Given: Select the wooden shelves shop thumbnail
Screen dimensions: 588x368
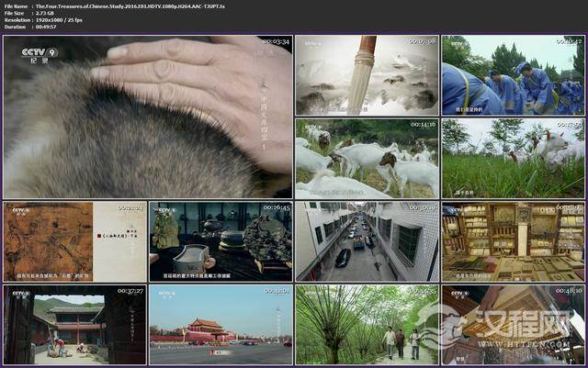Looking at the screenshot, I should point(512,241).
